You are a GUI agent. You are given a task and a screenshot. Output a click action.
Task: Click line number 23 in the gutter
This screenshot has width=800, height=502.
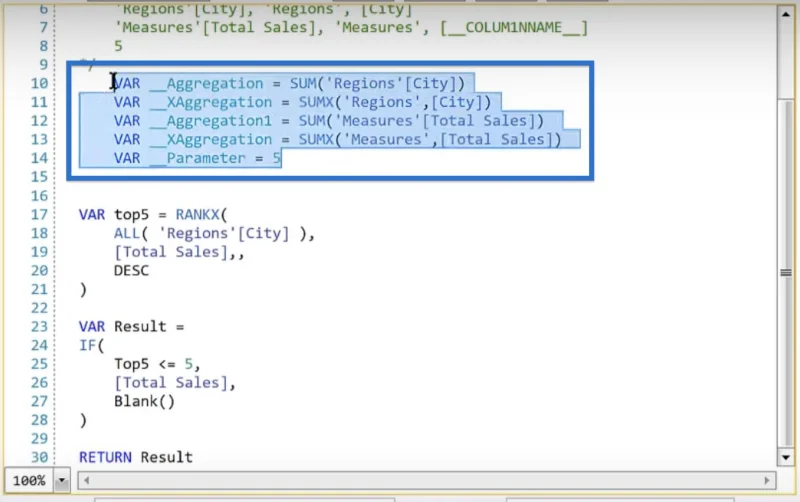pos(39,327)
